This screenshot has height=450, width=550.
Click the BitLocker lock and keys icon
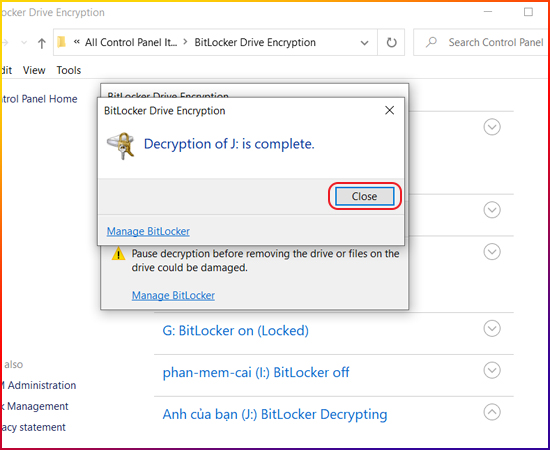tap(121, 146)
